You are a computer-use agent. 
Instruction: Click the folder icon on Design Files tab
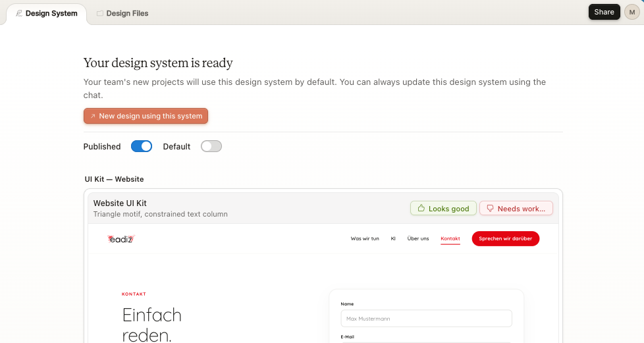tap(100, 13)
